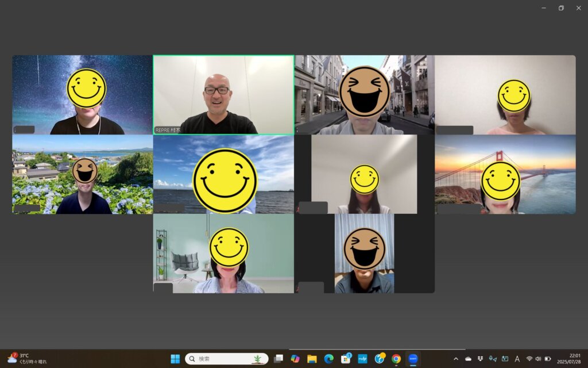Screen dimensions: 588x368
Task: Open OneDrive cloud icon in system tray
Action: click(468, 359)
